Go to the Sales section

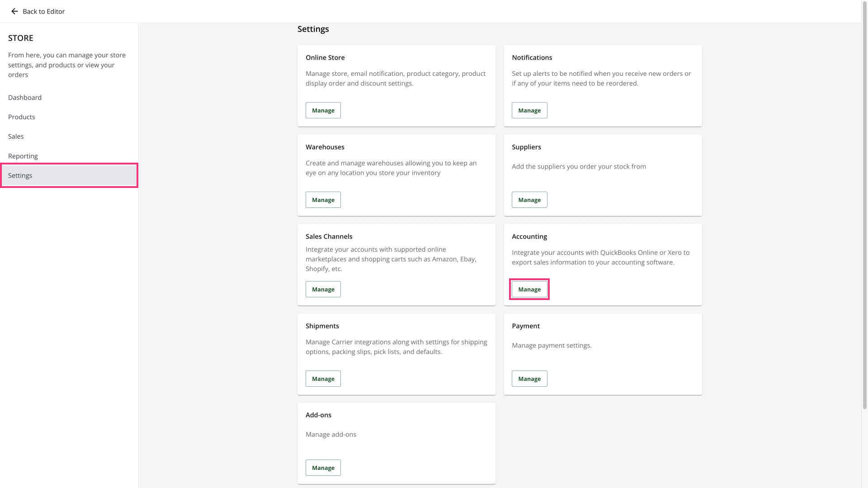tap(16, 136)
